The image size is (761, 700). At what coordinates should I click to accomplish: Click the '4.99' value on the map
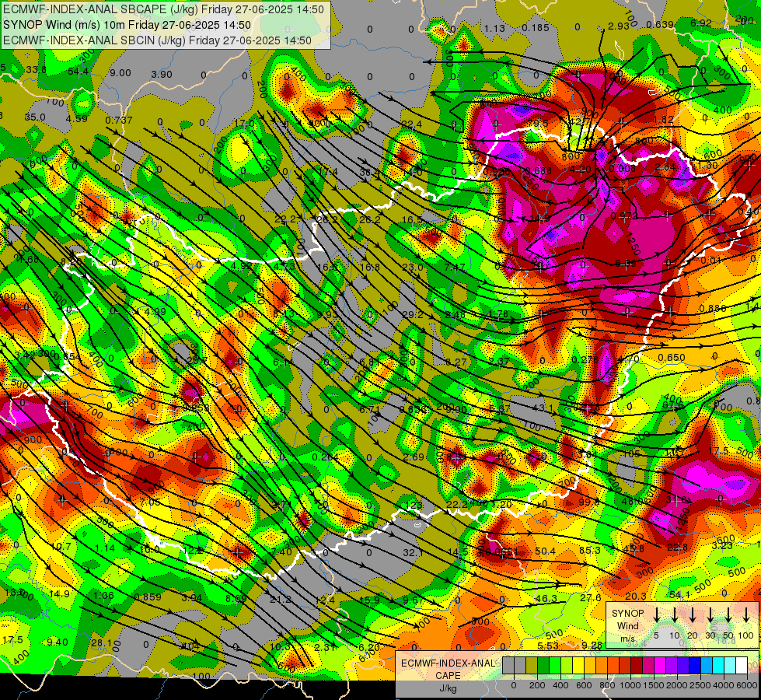point(155,311)
